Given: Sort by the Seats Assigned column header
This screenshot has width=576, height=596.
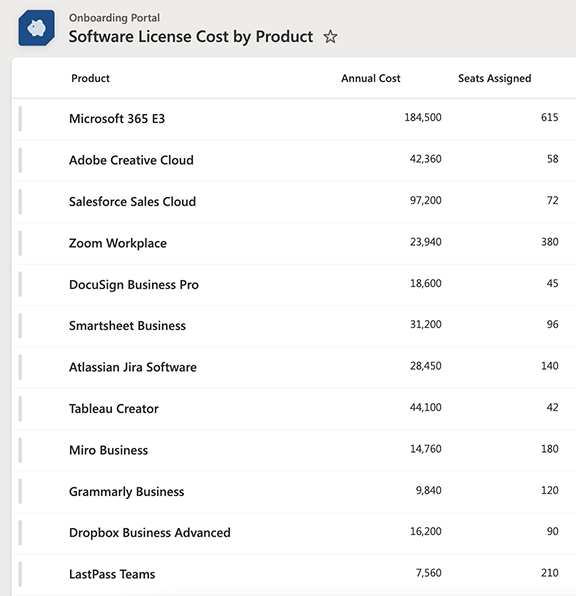Looking at the screenshot, I should tap(495, 78).
